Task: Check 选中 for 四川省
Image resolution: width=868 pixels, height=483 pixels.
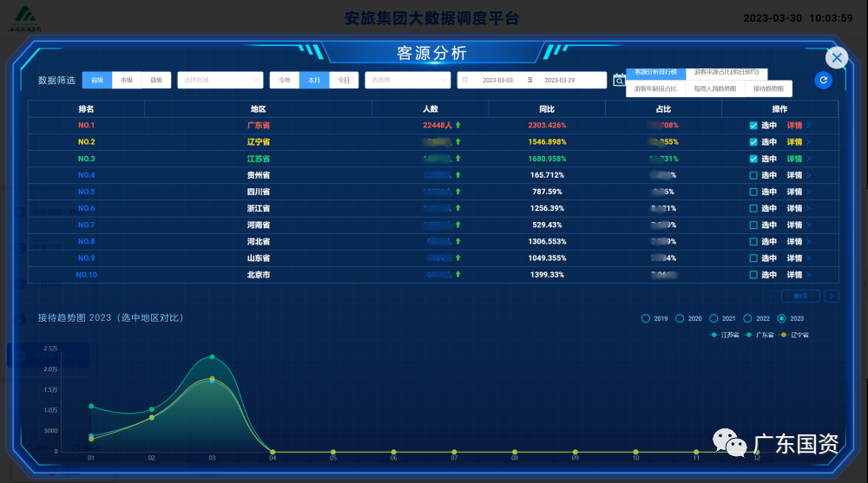Action: click(x=753, y=192)
